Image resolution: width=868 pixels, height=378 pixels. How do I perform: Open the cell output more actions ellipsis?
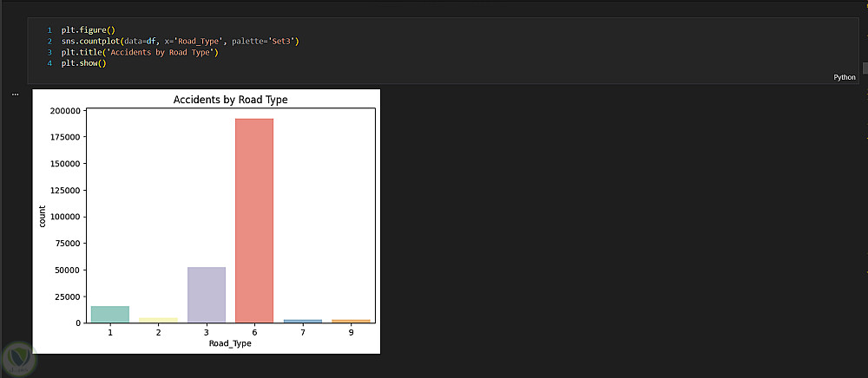(x=15, y=94)
